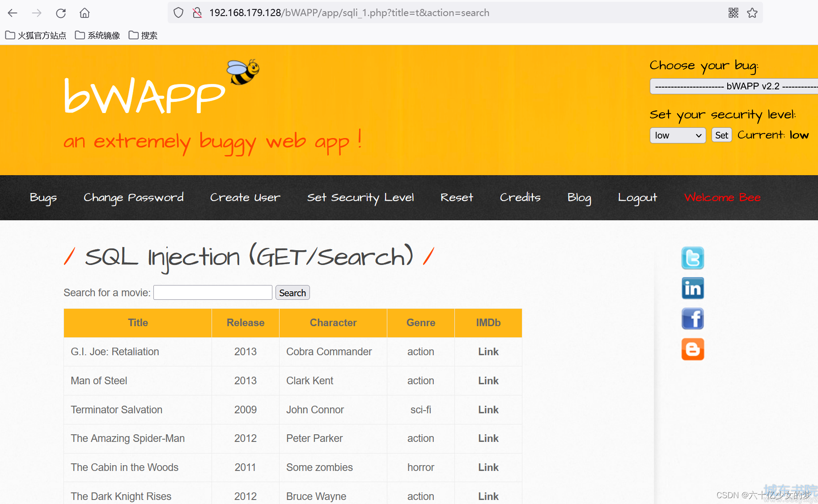Viewport: 818px width, 504px height.
Task: Click Logout in the navigation bar
Action: [637, 197]
